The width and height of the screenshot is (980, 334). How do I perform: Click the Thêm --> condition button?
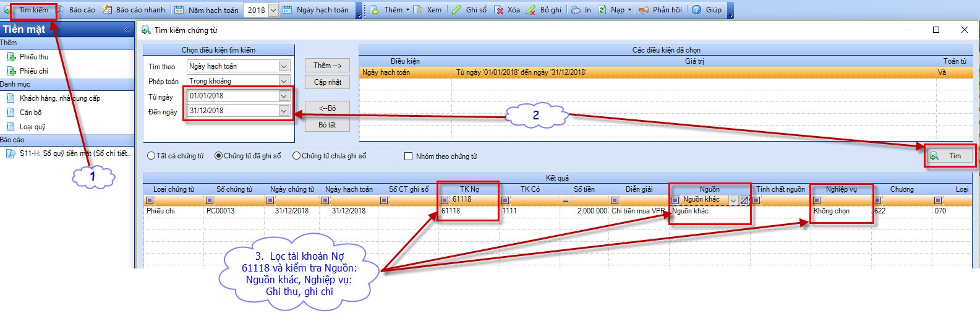(327, 66)
